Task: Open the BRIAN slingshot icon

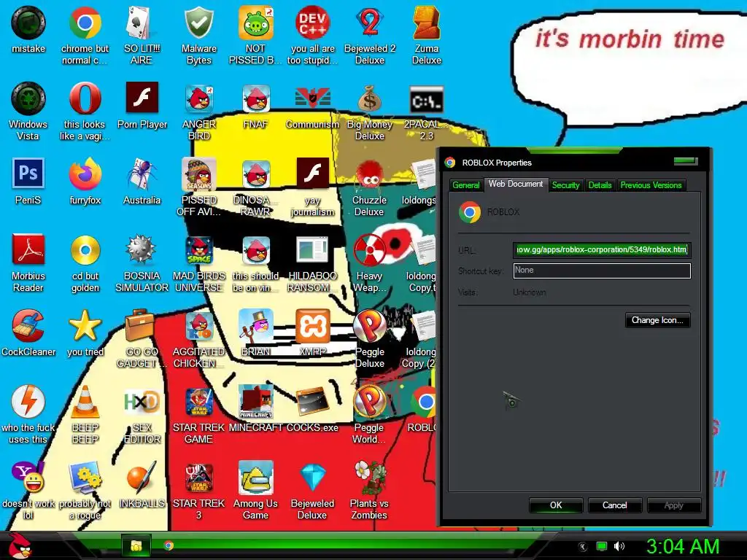Action: point(256,326)
